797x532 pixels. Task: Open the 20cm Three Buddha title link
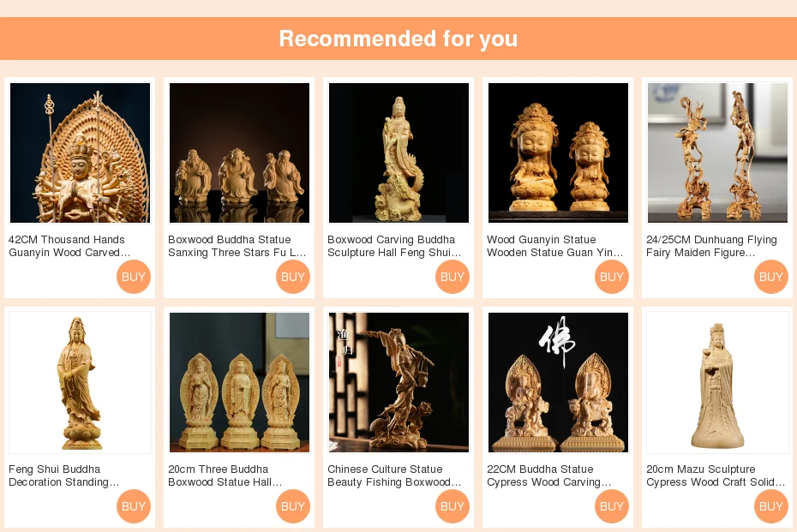point(225,475)
